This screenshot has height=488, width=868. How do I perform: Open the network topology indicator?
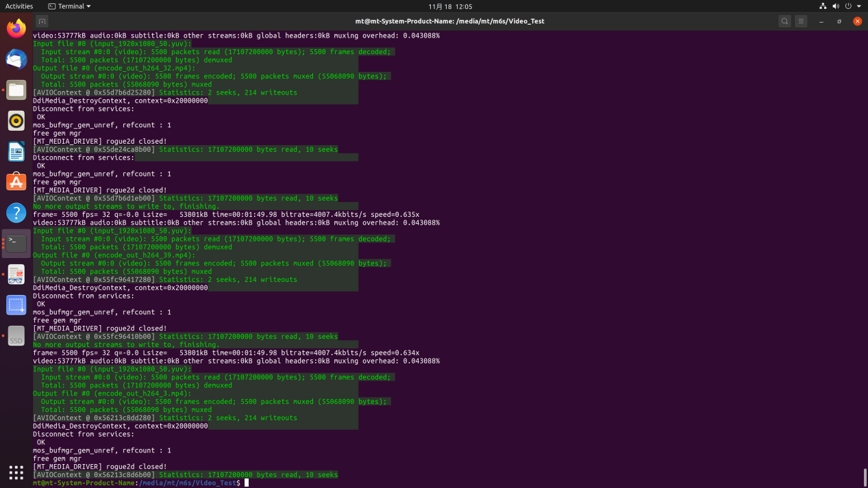(x=823, y=6)
